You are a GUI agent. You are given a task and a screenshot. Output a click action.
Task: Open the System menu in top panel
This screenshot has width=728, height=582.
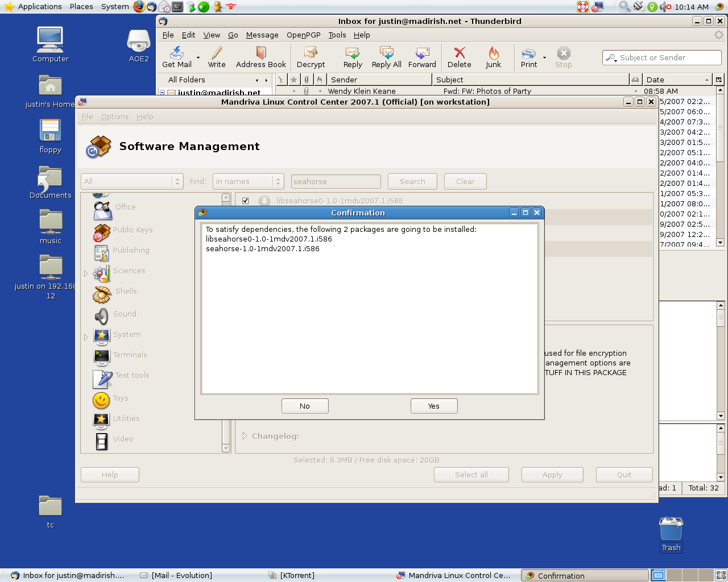(x=115, y=7)
